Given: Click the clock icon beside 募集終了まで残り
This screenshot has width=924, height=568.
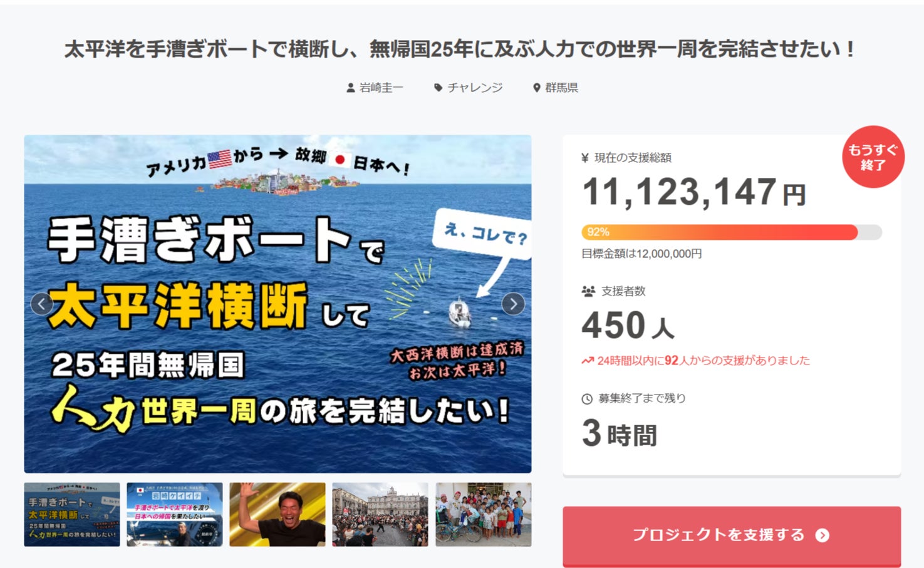Looking at the screenshot, I should point(587,399).
